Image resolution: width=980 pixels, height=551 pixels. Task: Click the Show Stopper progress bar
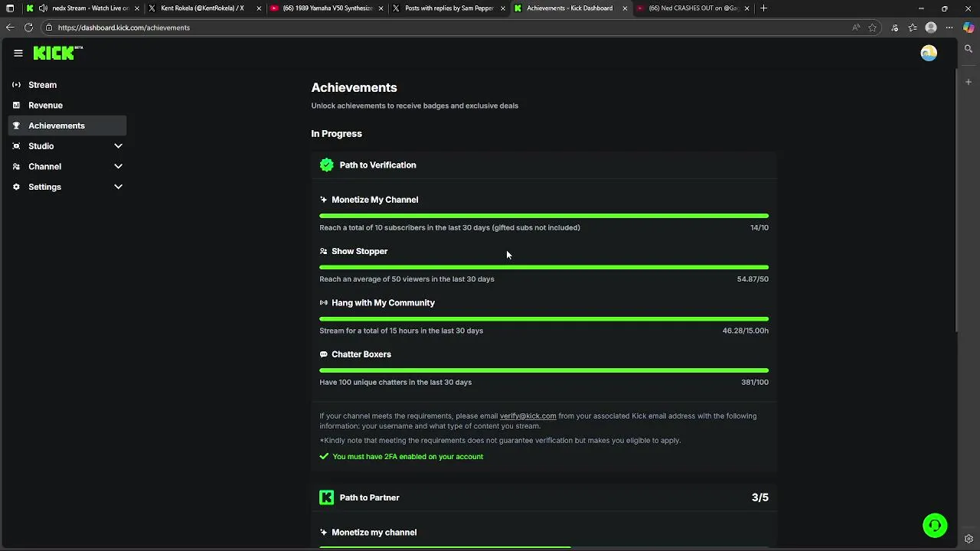tap(544, 267)
